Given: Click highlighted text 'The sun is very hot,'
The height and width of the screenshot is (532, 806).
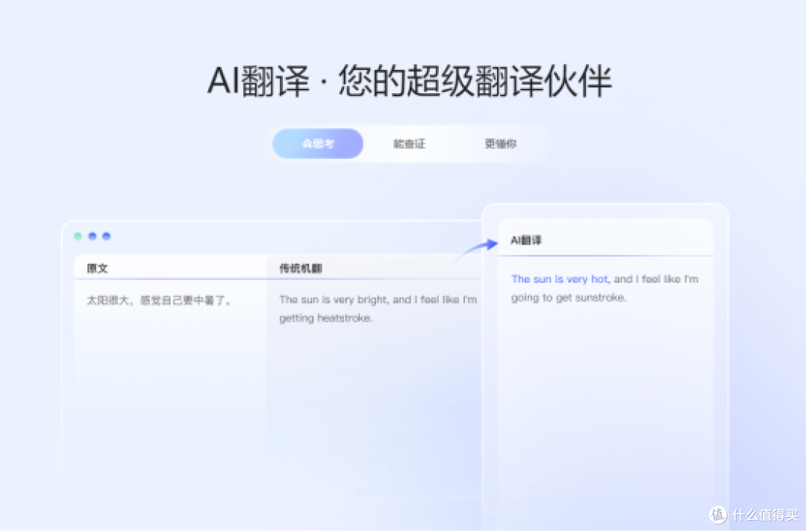Looking at the screenshot, I should click(560, 279).
